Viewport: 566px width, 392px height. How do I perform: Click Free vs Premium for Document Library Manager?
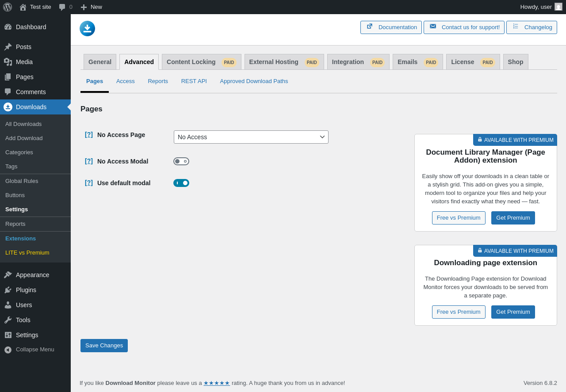coord(459,218)
